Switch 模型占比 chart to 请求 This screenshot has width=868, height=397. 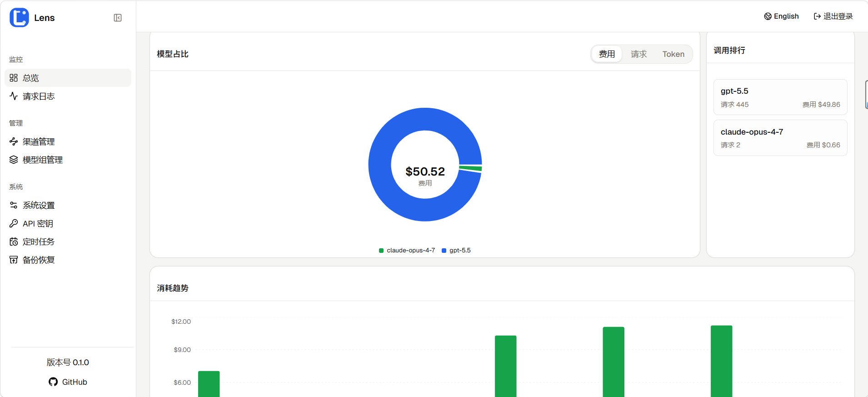coord(639,54)
